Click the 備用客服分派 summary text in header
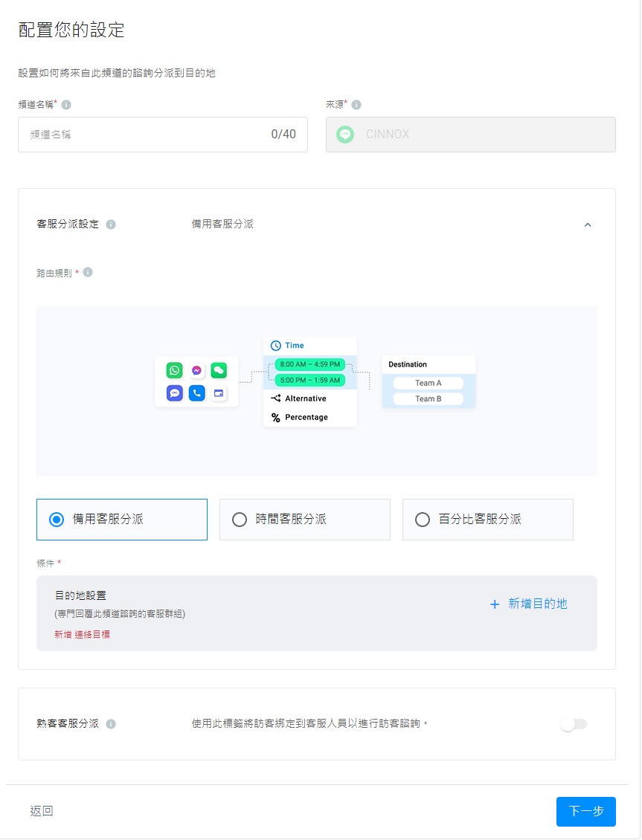The height and width of the screenshot is (840, 642). (222, 224)
